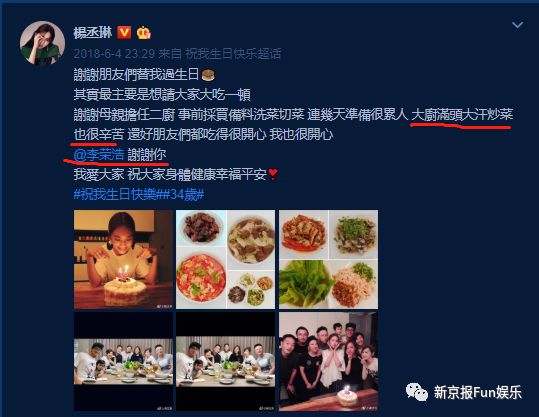Screen dimensions: 539x417
Task: Open 楊丞琳 profile avatar picture
Action: tap(43, 43)
